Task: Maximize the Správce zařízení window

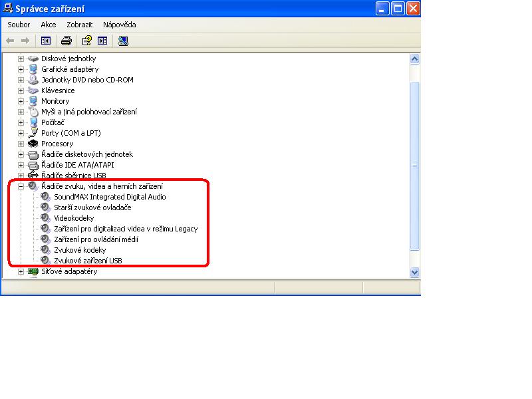Action: click(x=398, y=9)
